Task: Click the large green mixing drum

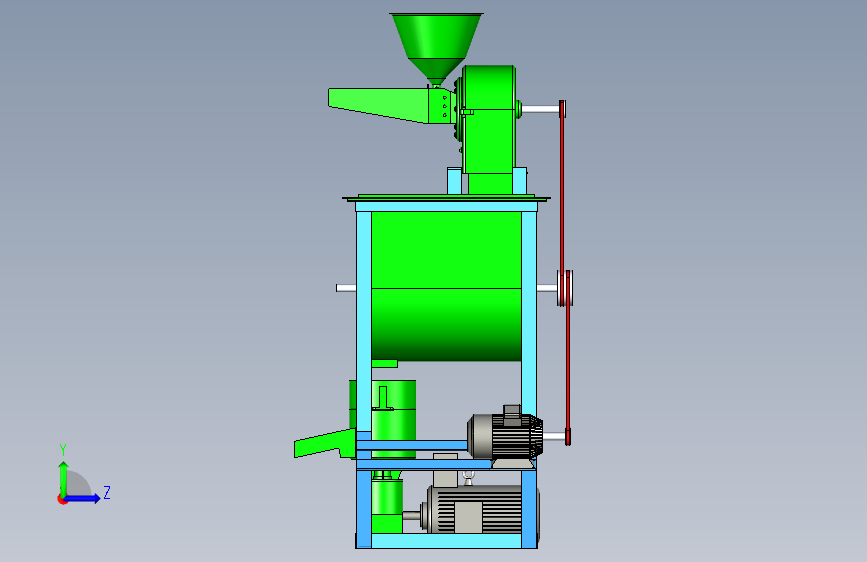Action: point(446,286)
